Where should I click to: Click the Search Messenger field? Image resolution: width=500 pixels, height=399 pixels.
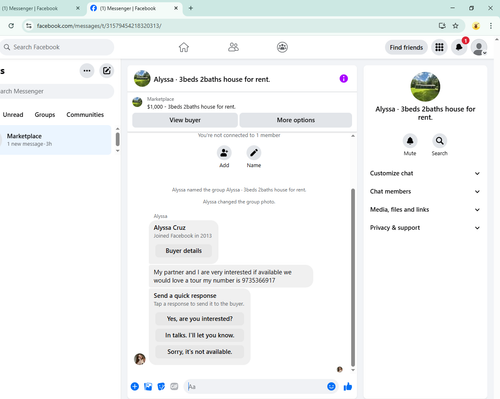(x=57, y=91)
